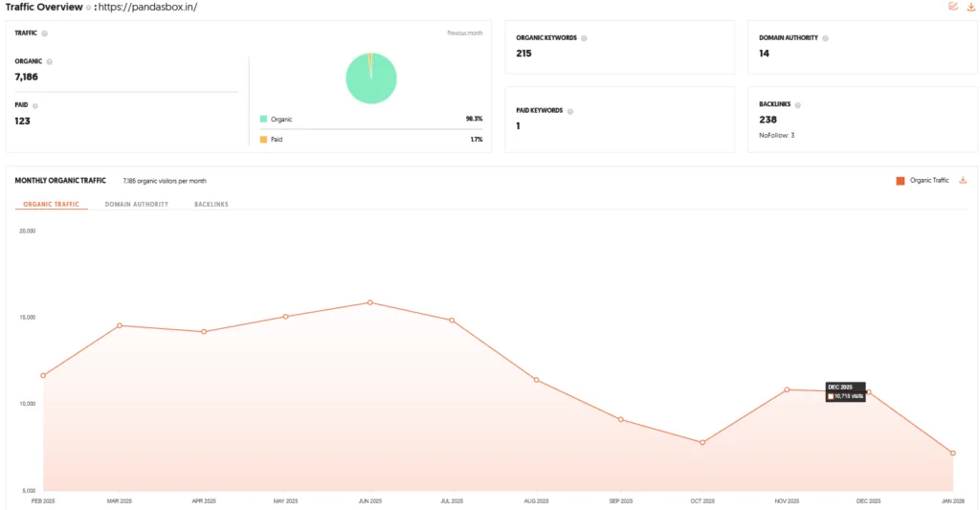Image resolution: width=980 pixels, height=510 pixels.
Task: Select the ORGANIC TRAFFIC tab
Action: pyautogui.click(x=52, y=205)
